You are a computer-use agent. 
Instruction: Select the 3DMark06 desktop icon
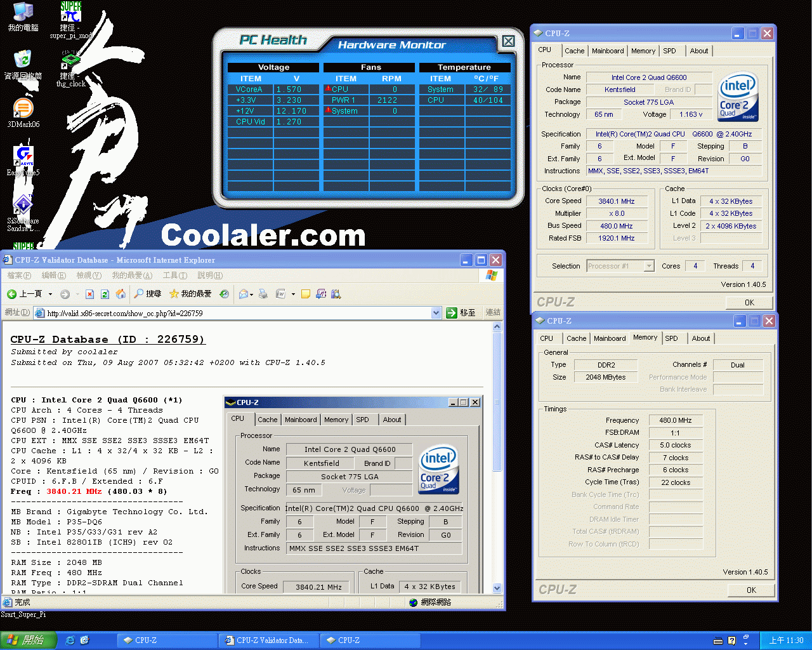tap(23, 113)
